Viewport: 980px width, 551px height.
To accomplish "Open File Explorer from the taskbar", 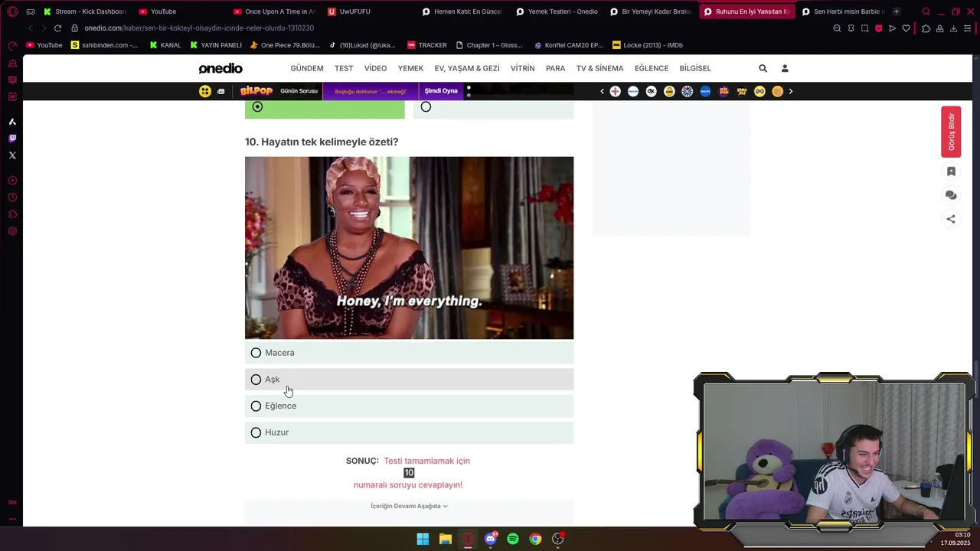I will 446,539.
